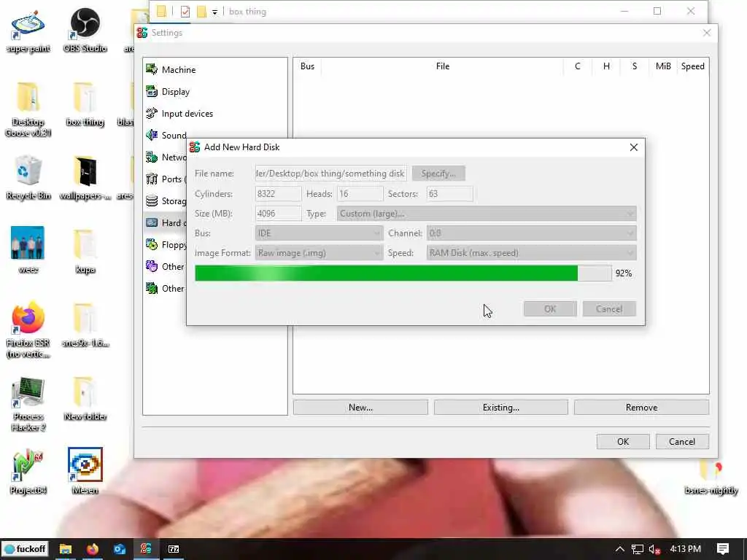The height and width of the screenshot is (560, 747).
Task: Open Bus dropdown showing IDE
Action: coord(319,233)
